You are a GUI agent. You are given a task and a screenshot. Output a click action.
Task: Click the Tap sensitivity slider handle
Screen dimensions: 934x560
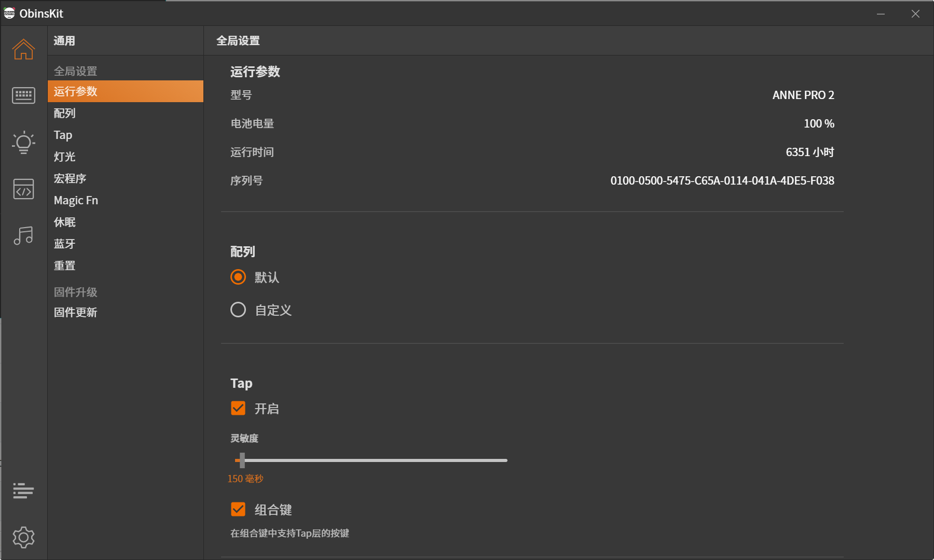(x=242, y=460)
